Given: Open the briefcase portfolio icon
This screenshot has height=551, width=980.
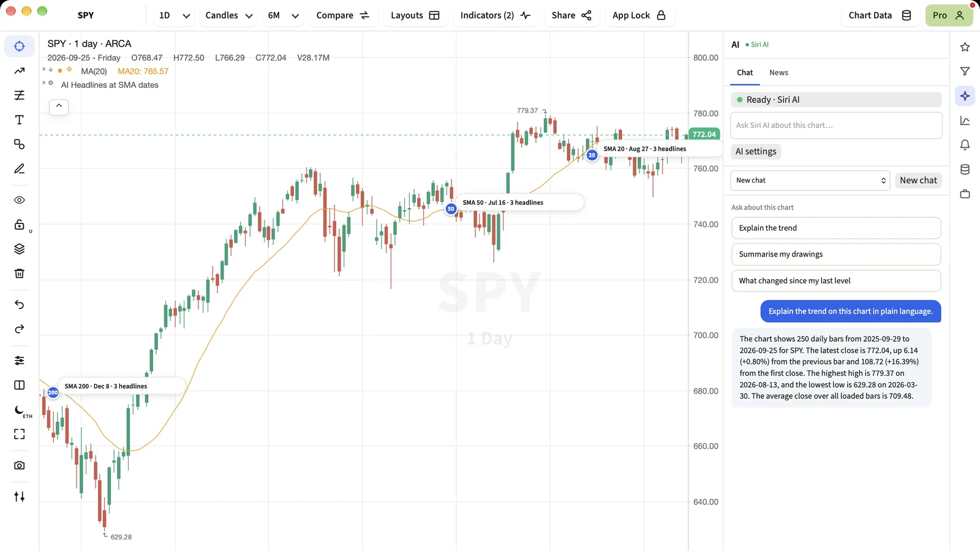Looking at the screenshot, I should (965, 194).
